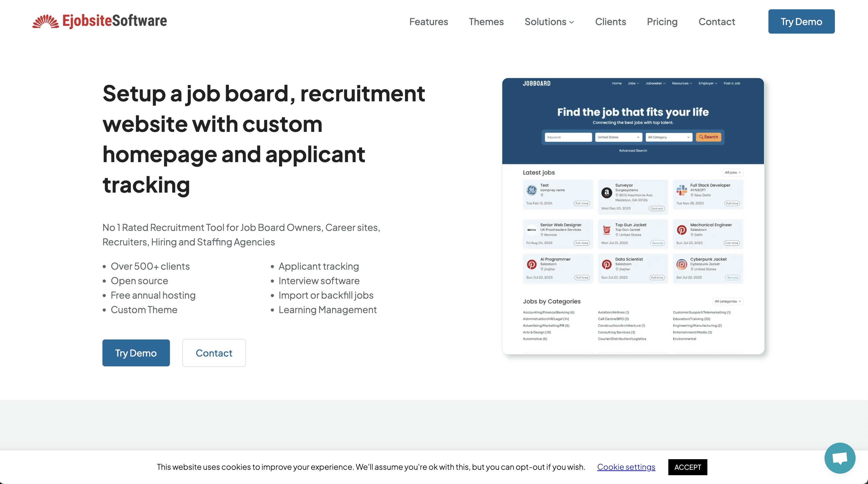The height and width of the screenshot is (484, 868).
Task: Click the Themes navigation link
Action: (486, 21)
